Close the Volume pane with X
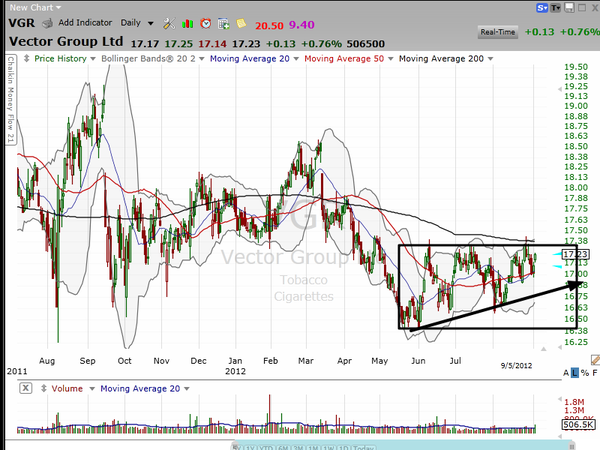 click(25, 388)
